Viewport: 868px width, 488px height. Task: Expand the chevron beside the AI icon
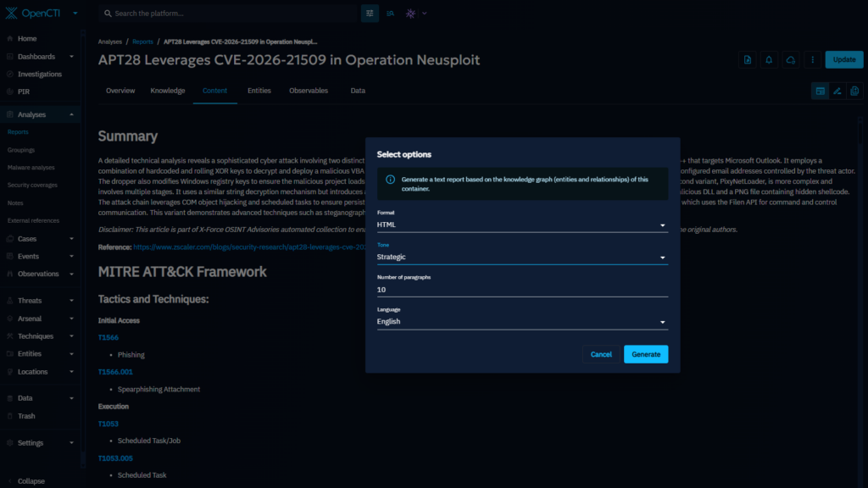pyautogui.click(x=425, y=14)
